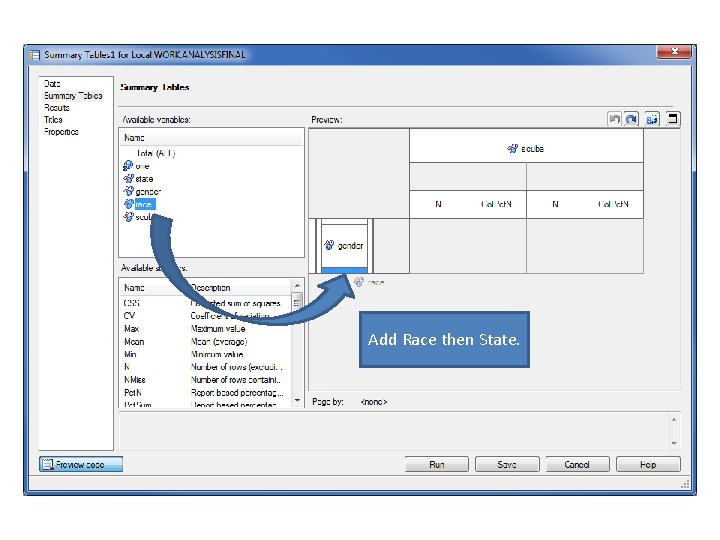This screenshot has width=720, height=540.
Task: Select the 'scuba' variable in available variables
Action: [138, 217]
